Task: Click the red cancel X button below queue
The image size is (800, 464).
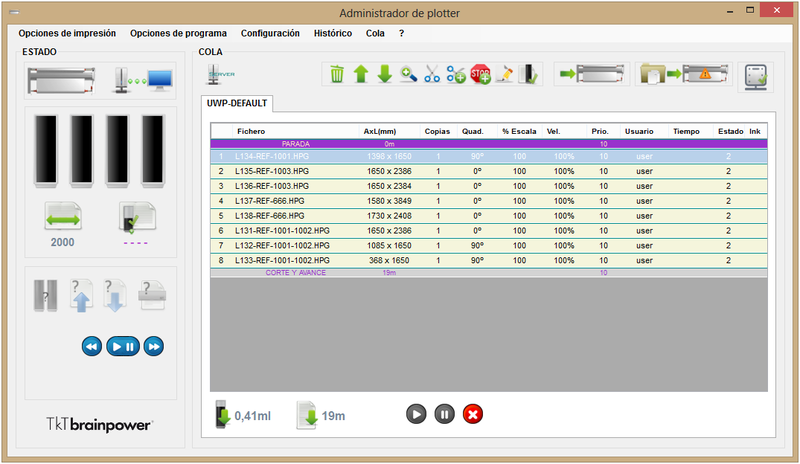Action: [474, 413]
